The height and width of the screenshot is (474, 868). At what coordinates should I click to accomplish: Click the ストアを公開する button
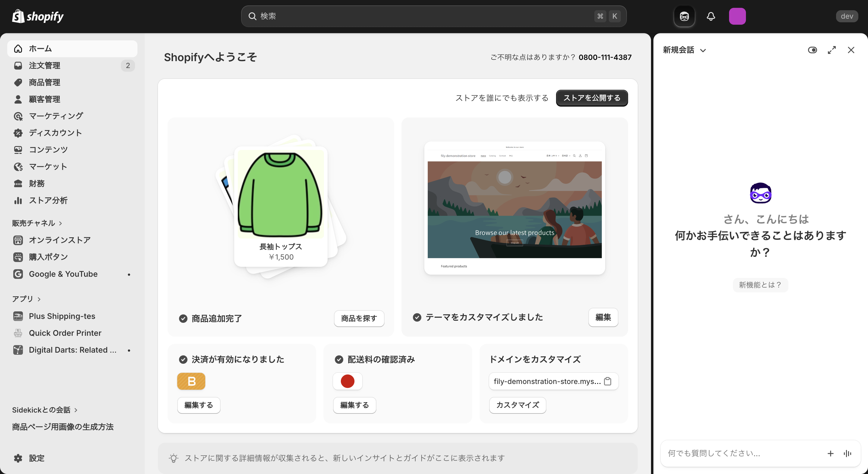pyautogui.click(x=591, y=98)
